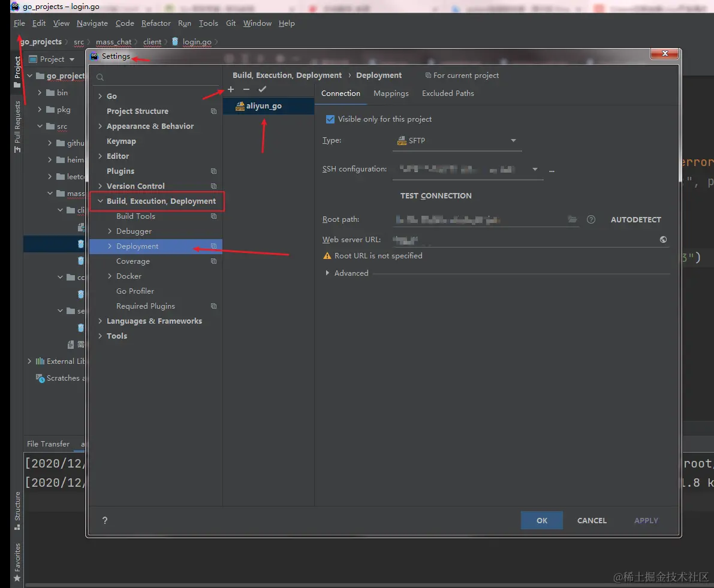Collapse Build, Execution, Deployment category

coord(100,201)
